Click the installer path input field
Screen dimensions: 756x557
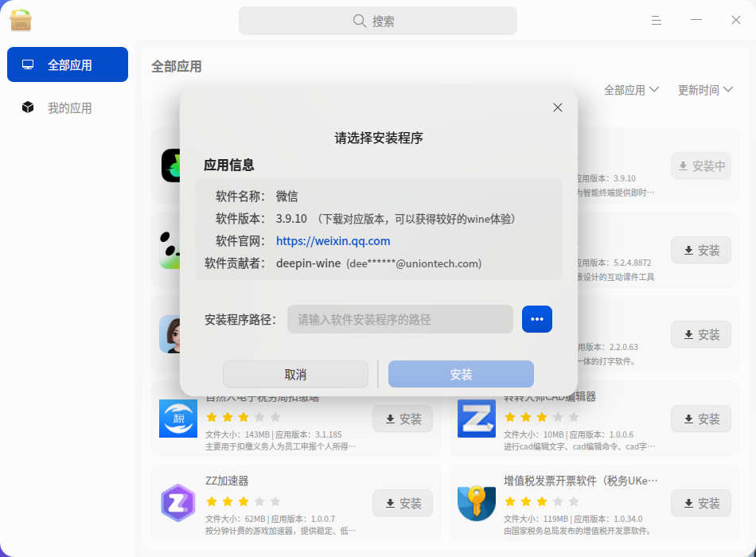pos(400,319)
